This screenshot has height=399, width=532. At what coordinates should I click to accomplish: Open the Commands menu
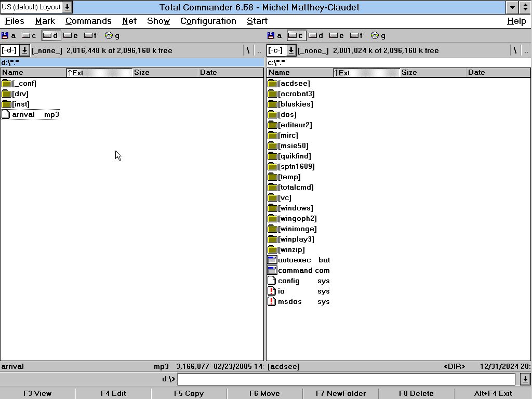(88, 21)
